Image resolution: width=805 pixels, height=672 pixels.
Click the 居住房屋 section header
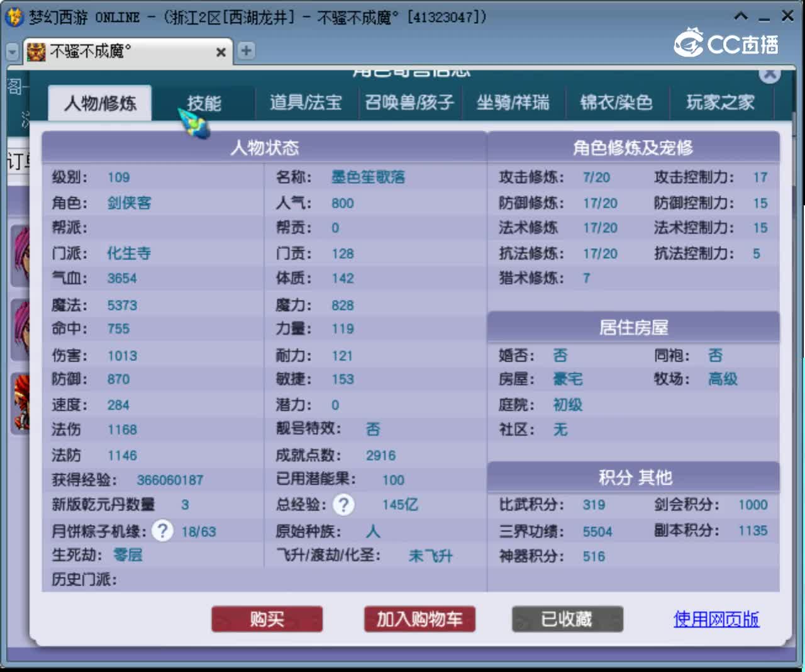pyautogui.click(x=633, y=328)
